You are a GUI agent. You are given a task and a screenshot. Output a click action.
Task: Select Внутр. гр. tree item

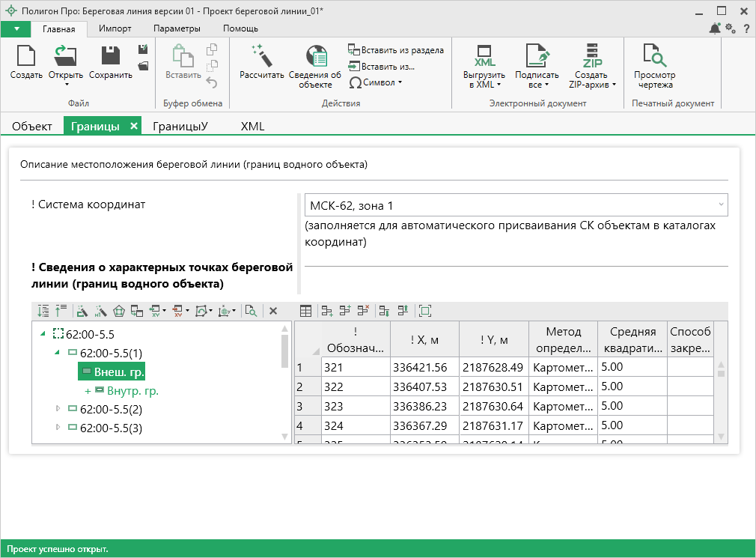click(132, 391)
